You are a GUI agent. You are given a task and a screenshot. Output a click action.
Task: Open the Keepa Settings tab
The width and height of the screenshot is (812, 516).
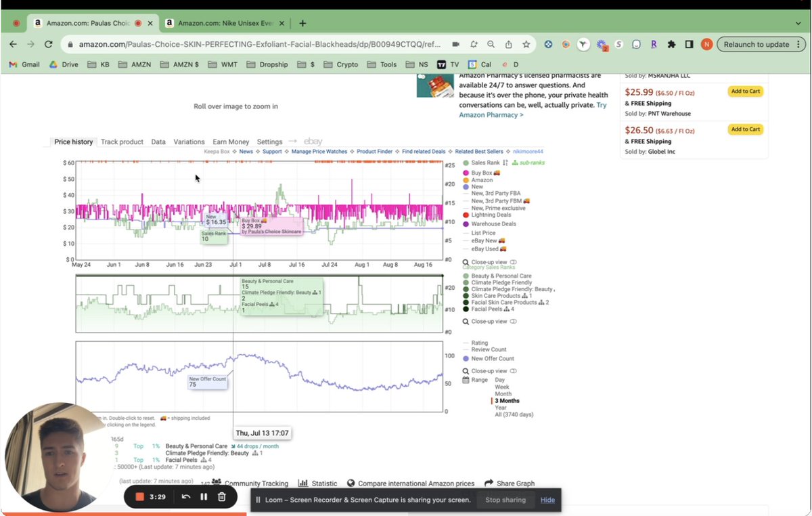point(269,142)
